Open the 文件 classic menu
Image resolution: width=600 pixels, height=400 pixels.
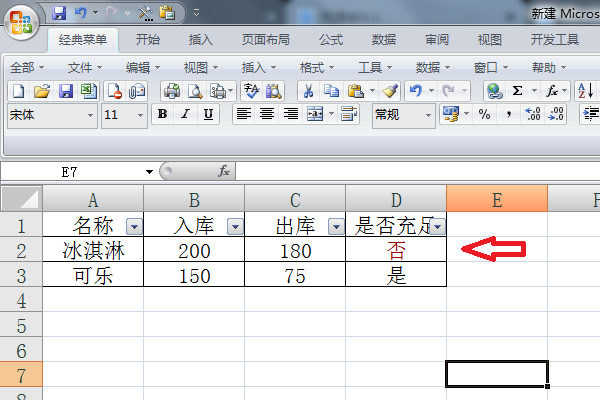(x=85, y=68)
